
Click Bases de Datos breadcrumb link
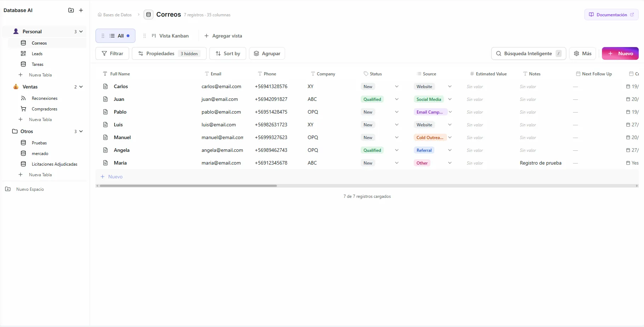(x=115, y=15)
